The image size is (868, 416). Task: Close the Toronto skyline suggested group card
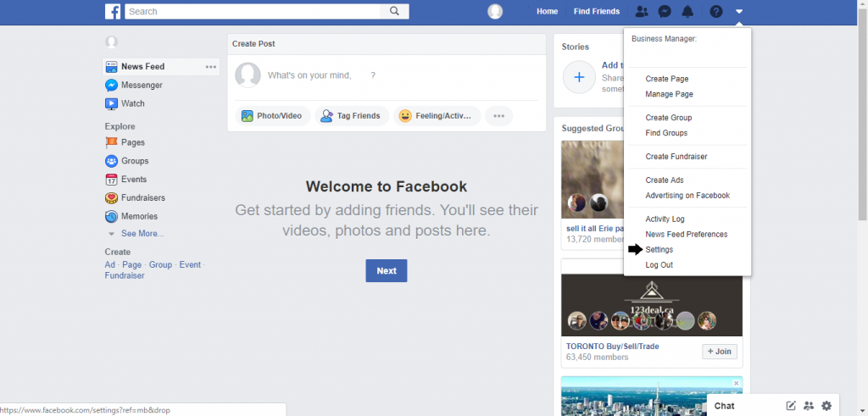pyautogui.click(x=737, y=383)
